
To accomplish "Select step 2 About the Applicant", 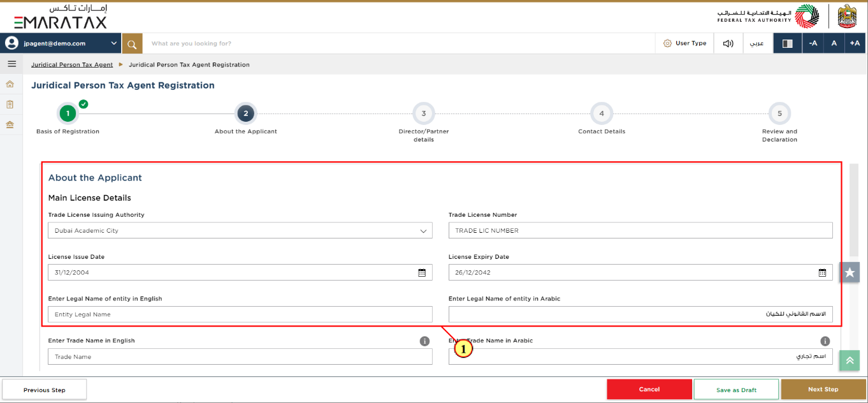I will [245, 114].
